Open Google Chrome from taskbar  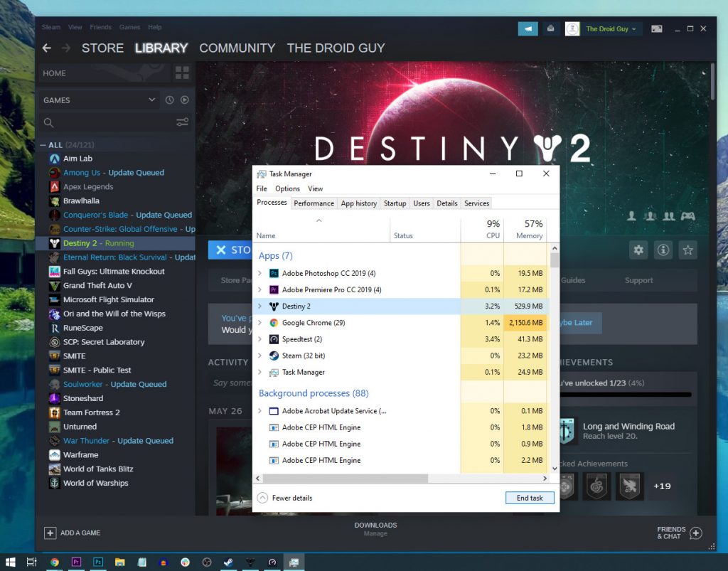(55, 562)
